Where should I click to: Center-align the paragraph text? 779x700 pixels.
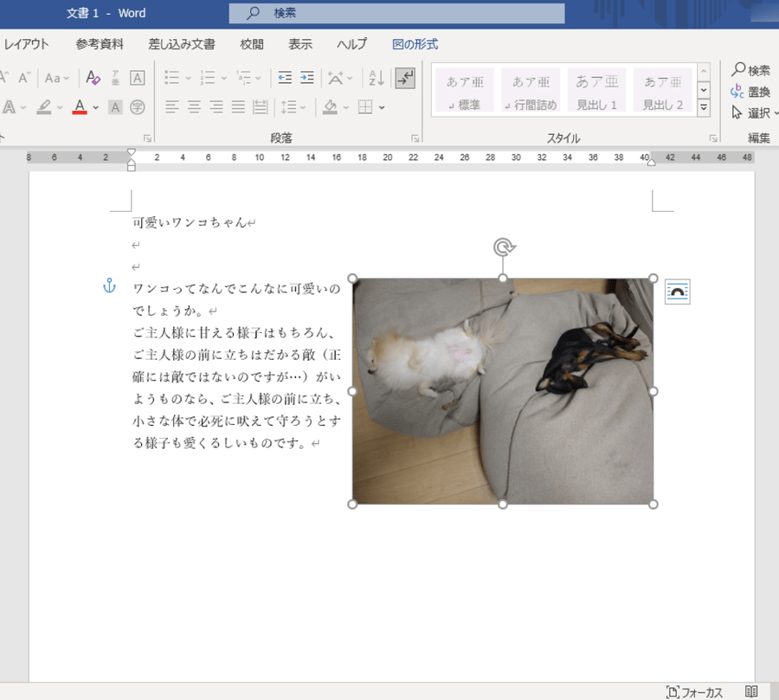(195, 107)
